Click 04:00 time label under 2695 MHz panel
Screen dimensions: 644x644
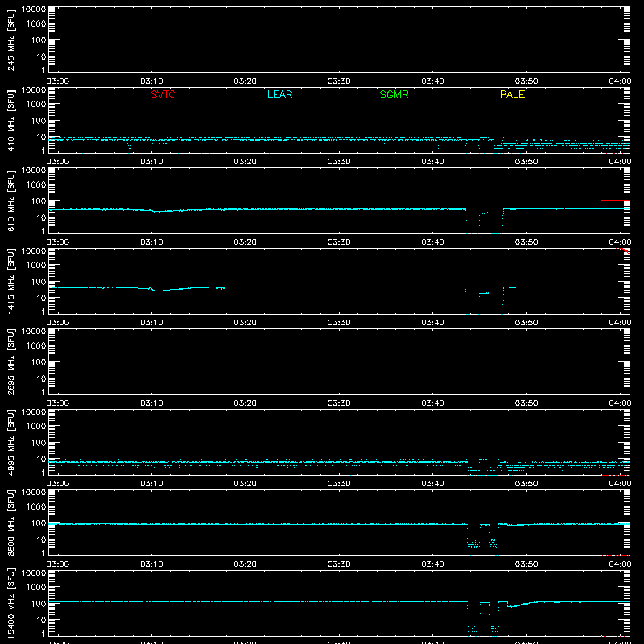pyautogui.click(x=620, y=403)
